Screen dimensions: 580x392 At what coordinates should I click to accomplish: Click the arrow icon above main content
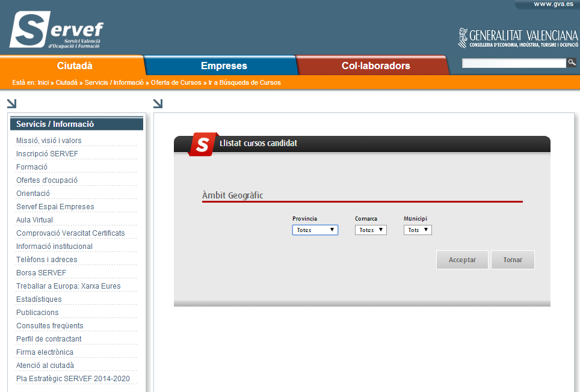158,103
